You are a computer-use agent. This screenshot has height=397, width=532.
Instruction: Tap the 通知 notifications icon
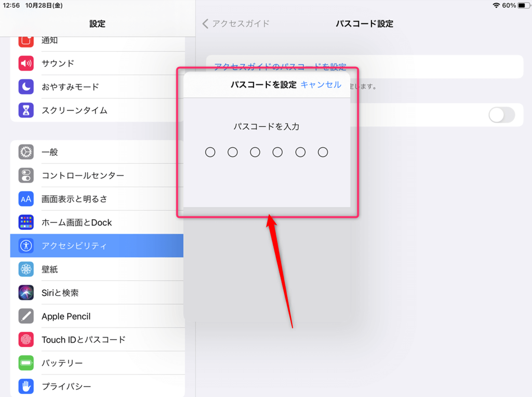(26, 41)
